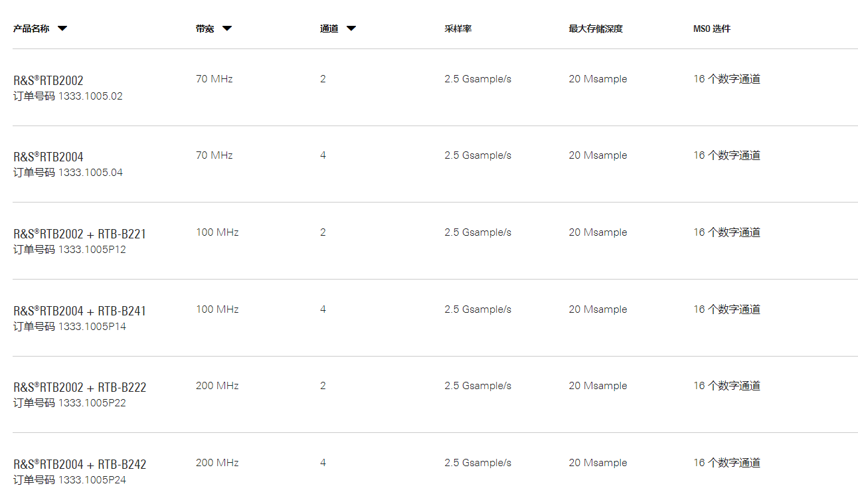The image size is (858, 504).
Task: Select 100 MHz cell for RTB-B241
Action: coord(217,309)
